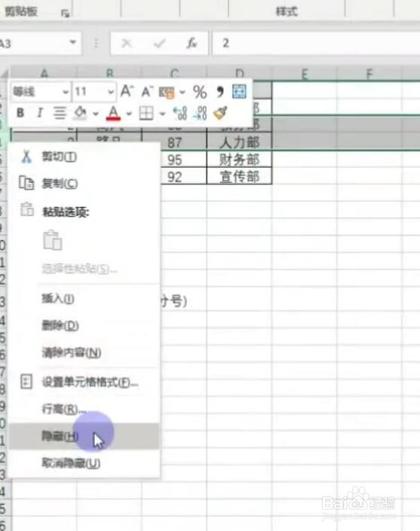Click cell containing 人力部
Image resolution: width=420 pixels, height=531 pixels.
click(239, 142)
